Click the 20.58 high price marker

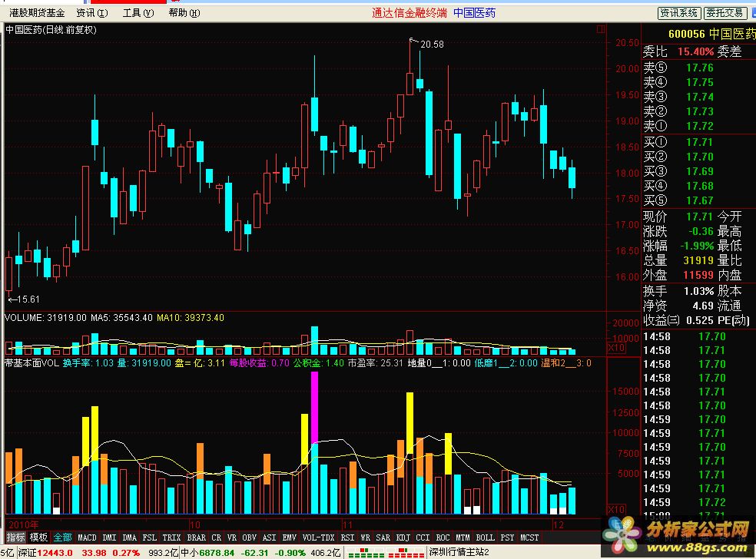[x=432, y=45]
